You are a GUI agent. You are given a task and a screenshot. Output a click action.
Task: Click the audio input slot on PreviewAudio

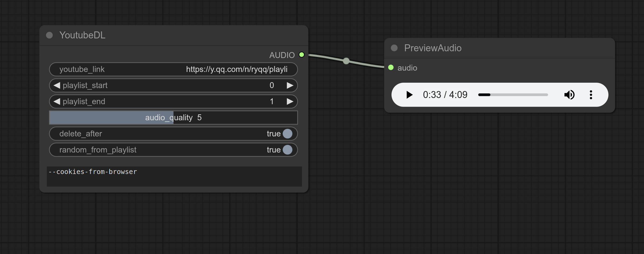tap(391, 68)
